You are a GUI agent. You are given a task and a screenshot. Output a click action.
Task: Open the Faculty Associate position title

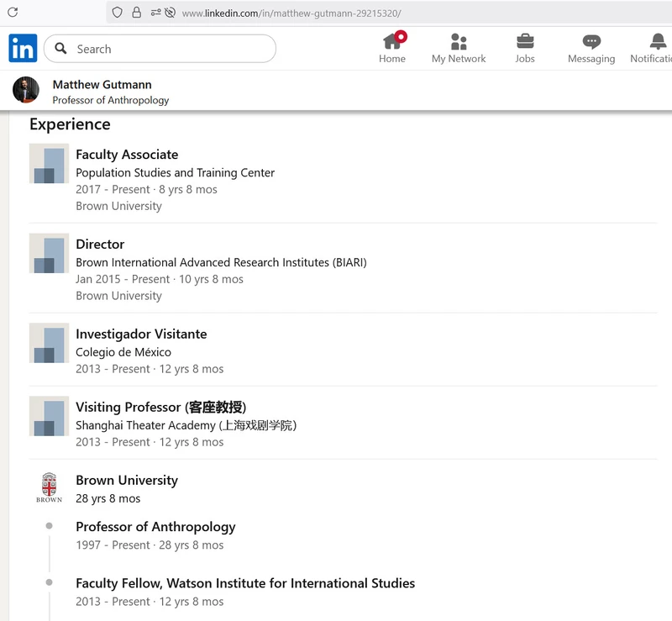pos(127,155)
